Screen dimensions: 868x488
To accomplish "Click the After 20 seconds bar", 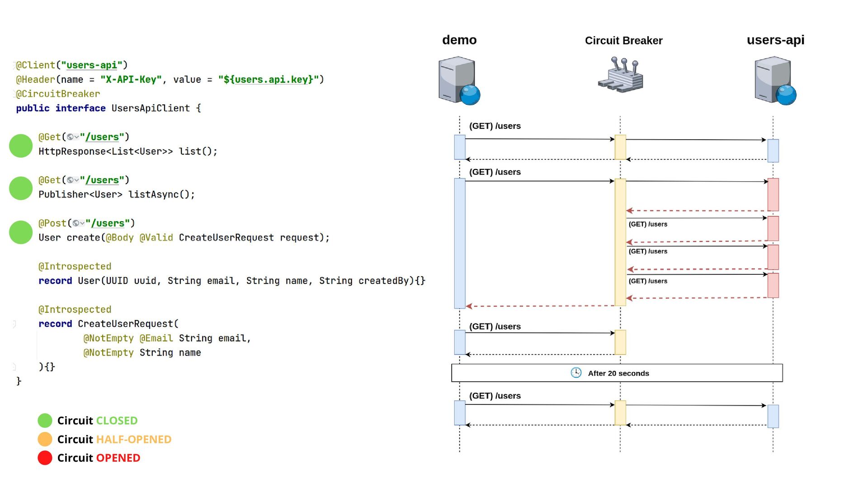I will tap(617, 373).
